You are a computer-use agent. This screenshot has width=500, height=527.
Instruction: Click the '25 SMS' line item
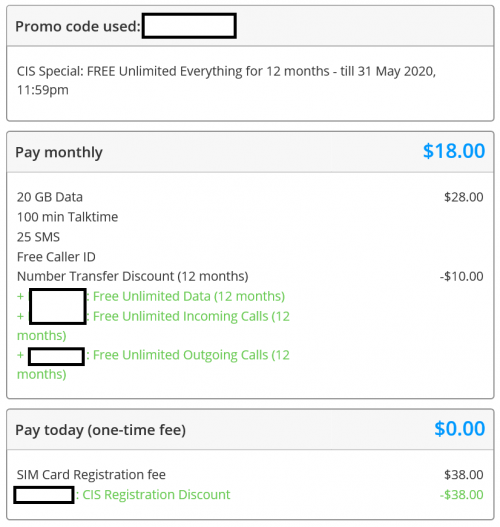tap(38, 237)
